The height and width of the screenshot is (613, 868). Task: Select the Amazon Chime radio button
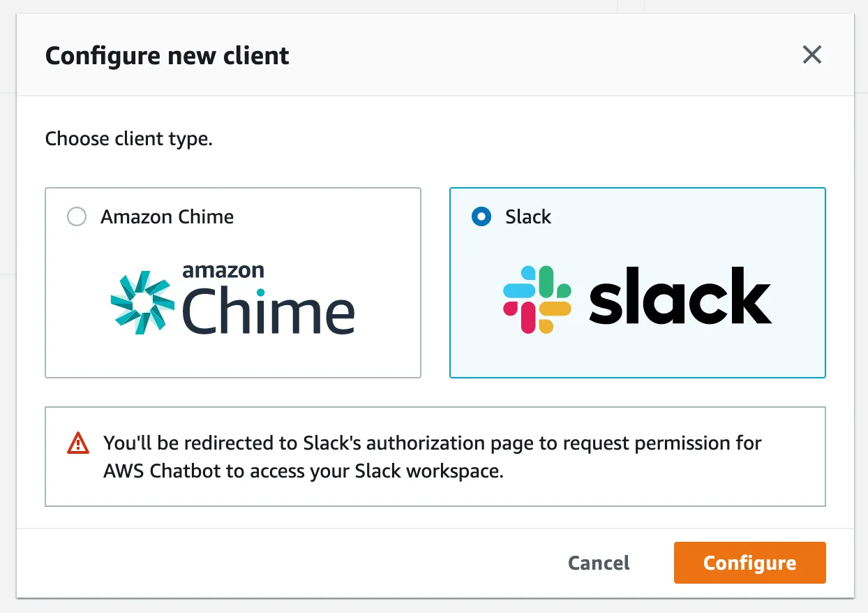(76, 216)
